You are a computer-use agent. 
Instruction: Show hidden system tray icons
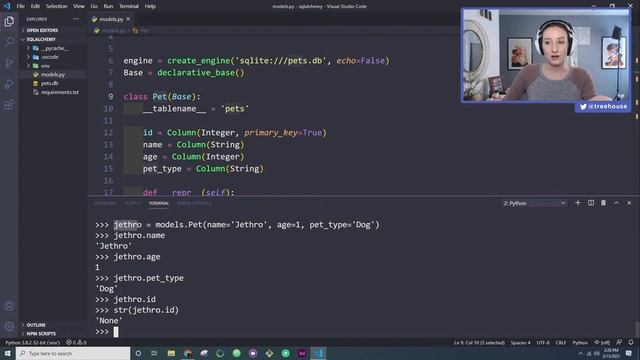580,353
